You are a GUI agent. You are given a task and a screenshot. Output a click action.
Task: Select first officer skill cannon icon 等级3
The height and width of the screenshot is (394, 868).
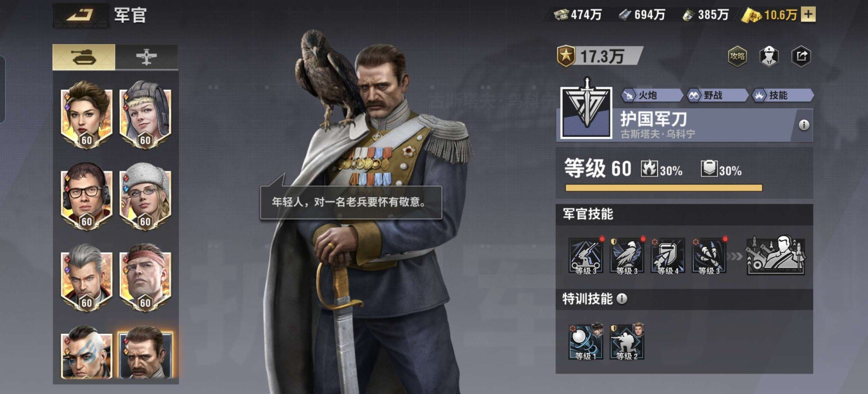(586, 255)
